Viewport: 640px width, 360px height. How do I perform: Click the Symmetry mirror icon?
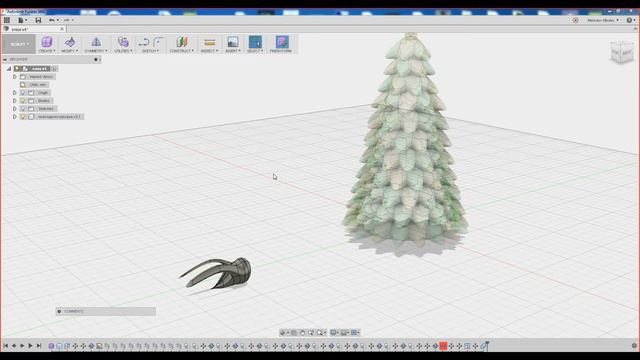[96, 42]
